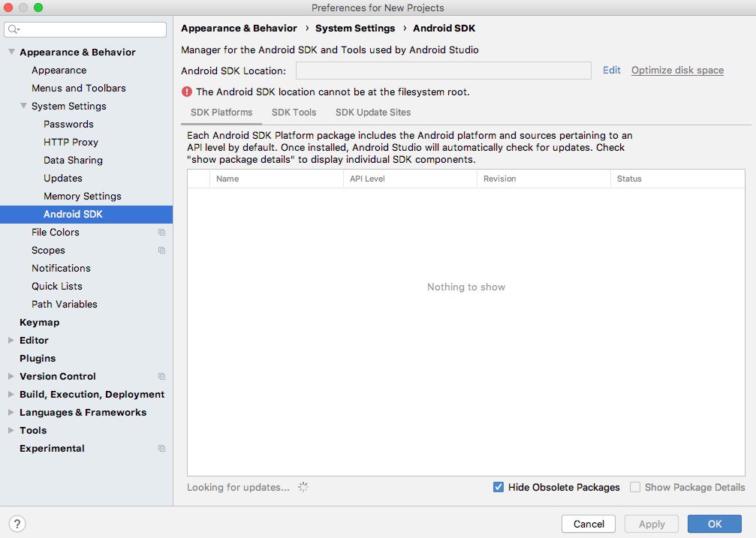Open Passwords settings

coord(68,124)
